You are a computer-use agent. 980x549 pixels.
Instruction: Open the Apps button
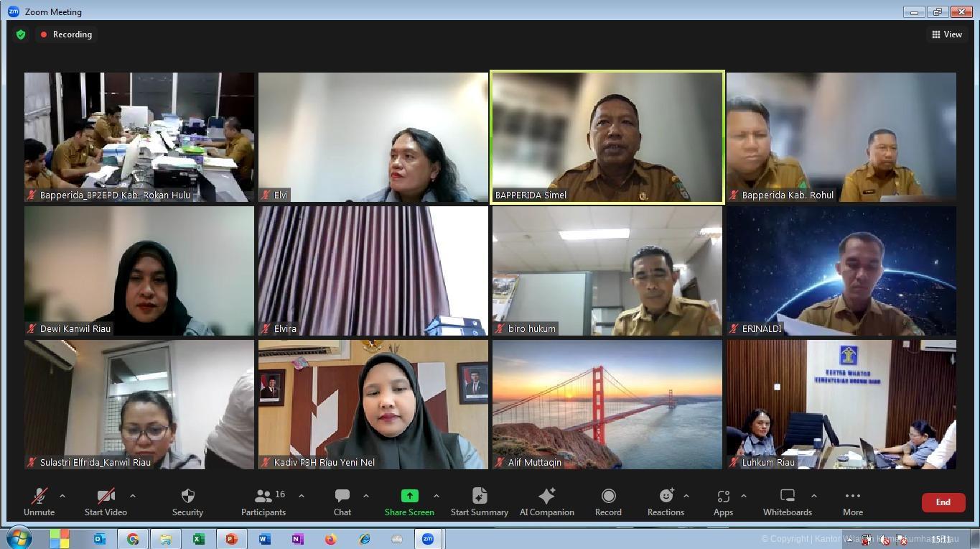[723, 502]
